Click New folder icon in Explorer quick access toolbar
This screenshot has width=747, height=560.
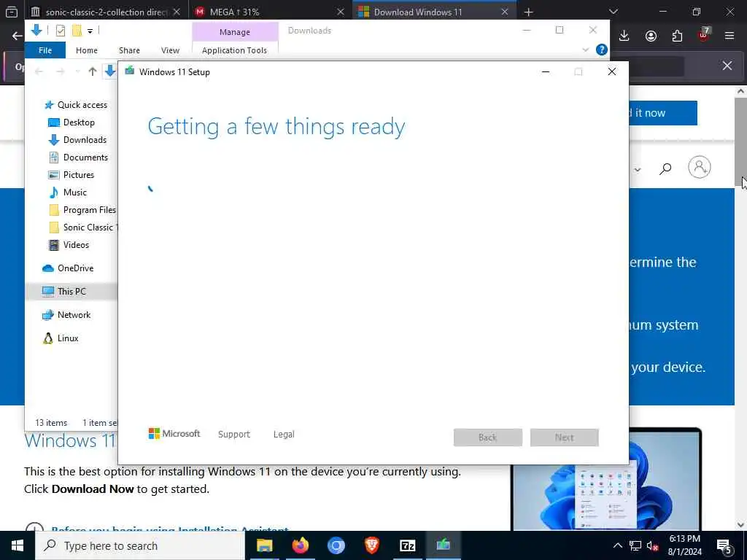77,31
